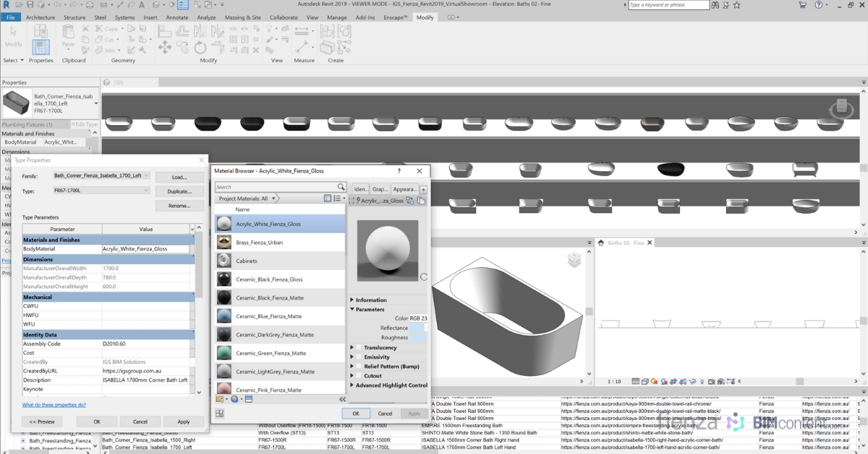
Task: Click the Reflectance slider field
Action: (418, 328)
